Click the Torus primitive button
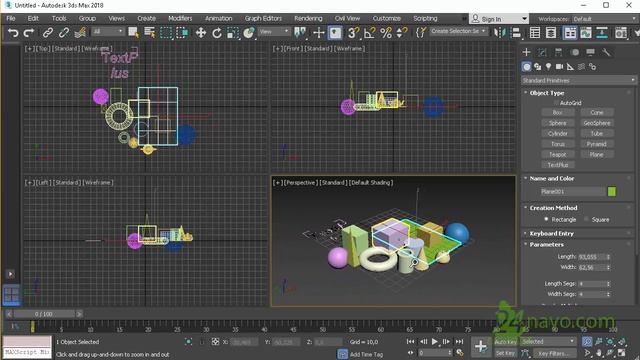 click(x=558, y=144)
